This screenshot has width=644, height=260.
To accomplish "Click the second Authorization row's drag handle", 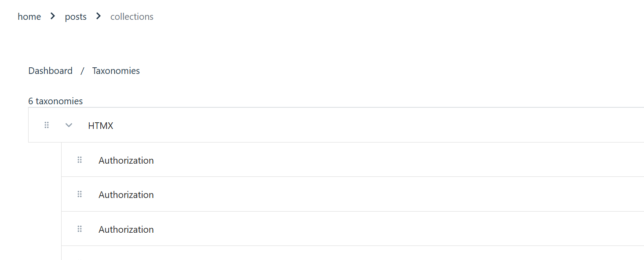I will (80, 194).
